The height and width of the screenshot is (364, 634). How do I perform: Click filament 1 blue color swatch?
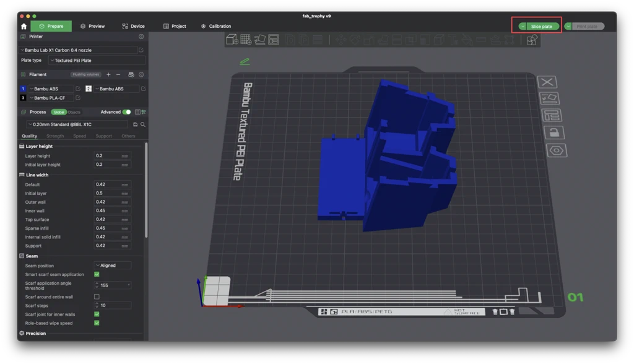[23, 89]
